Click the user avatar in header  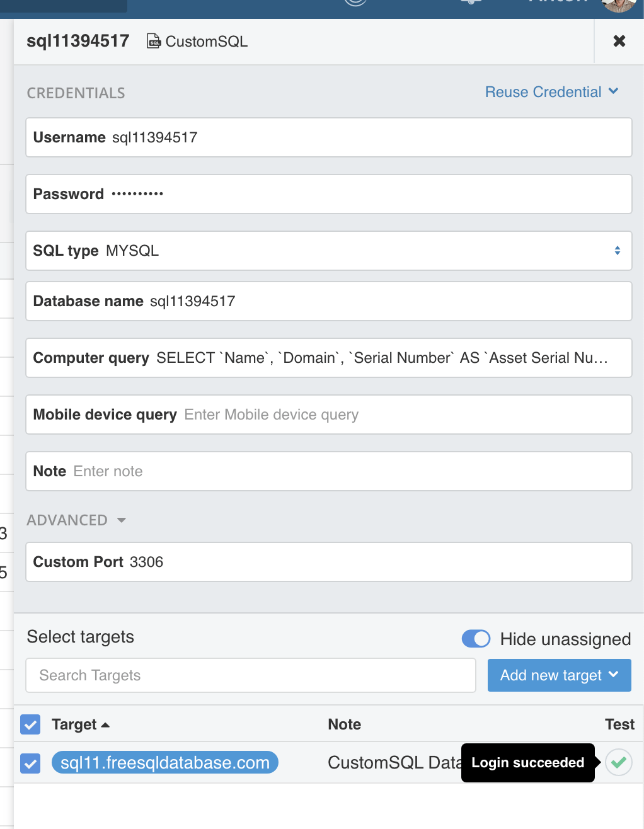(x=618, y=6)
